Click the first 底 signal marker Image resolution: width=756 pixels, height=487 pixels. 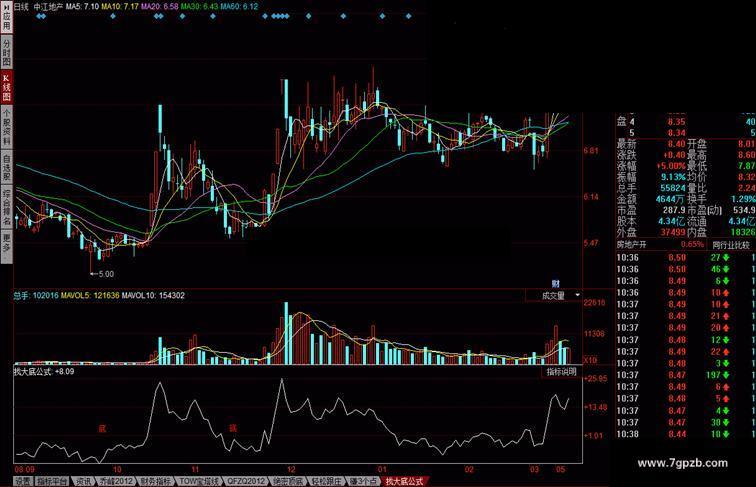click(x=102, y=428)
